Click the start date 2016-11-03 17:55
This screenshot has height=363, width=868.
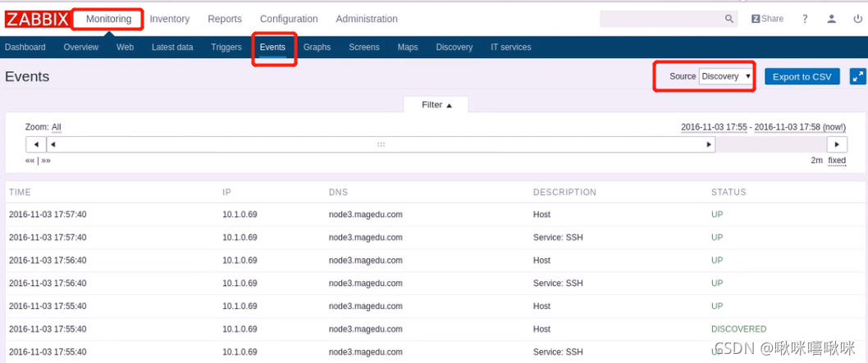[714, 127]
